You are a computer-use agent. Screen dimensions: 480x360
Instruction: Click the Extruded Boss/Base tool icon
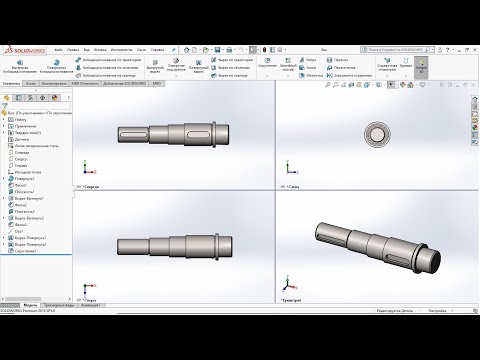click(20, 62)
